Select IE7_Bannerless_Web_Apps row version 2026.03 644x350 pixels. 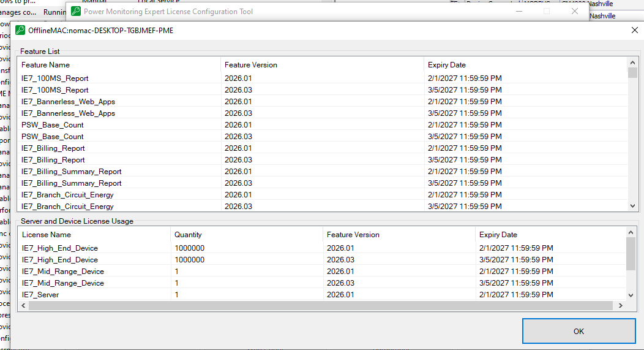click(323, 113)
